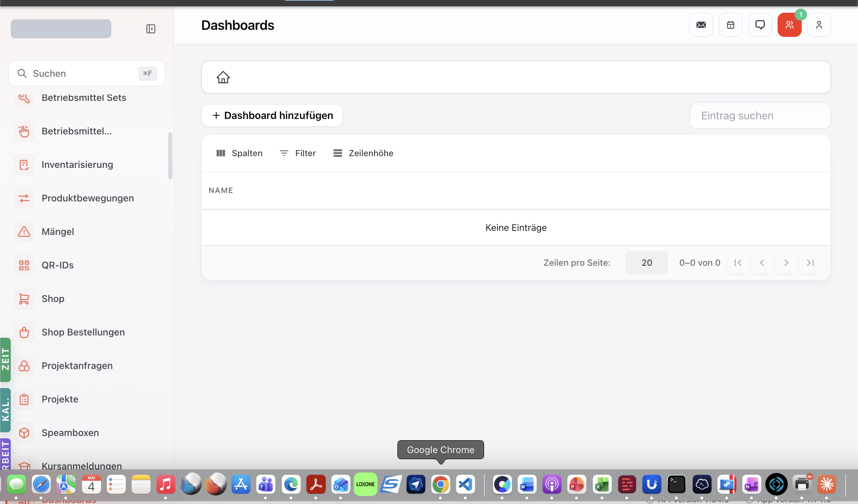858x504 pixels.
Task: Open Speamboxen in the sidebar
Action: 70,433
